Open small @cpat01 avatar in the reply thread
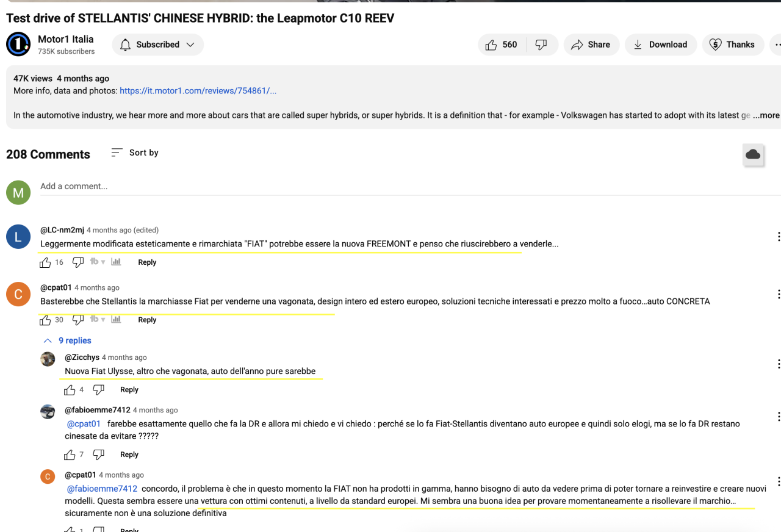Image resolution: width=781 pixels, height=532 pixels. coord(48,476)
